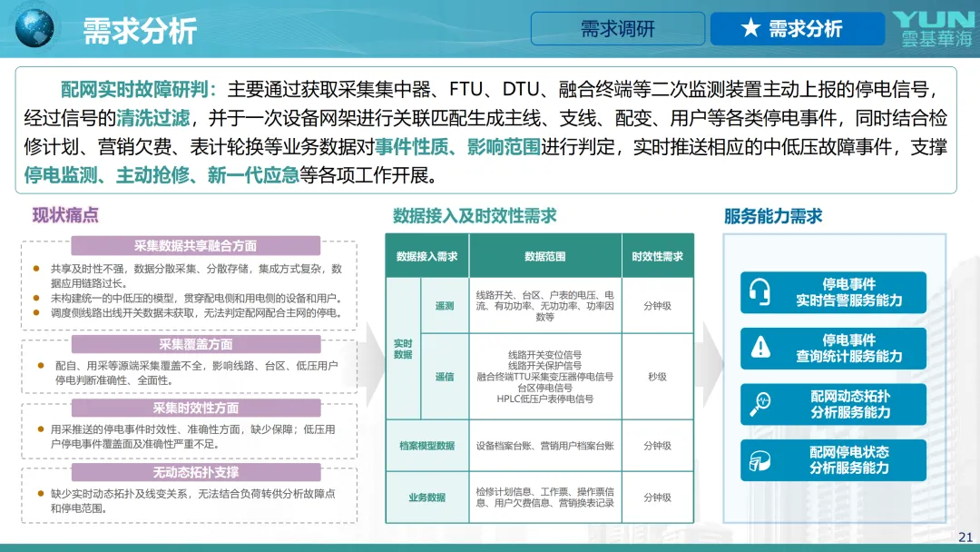The image size is (980, 552).
Task: Click the 采集覆盖方面 header bar
Action: click(196, 344)
